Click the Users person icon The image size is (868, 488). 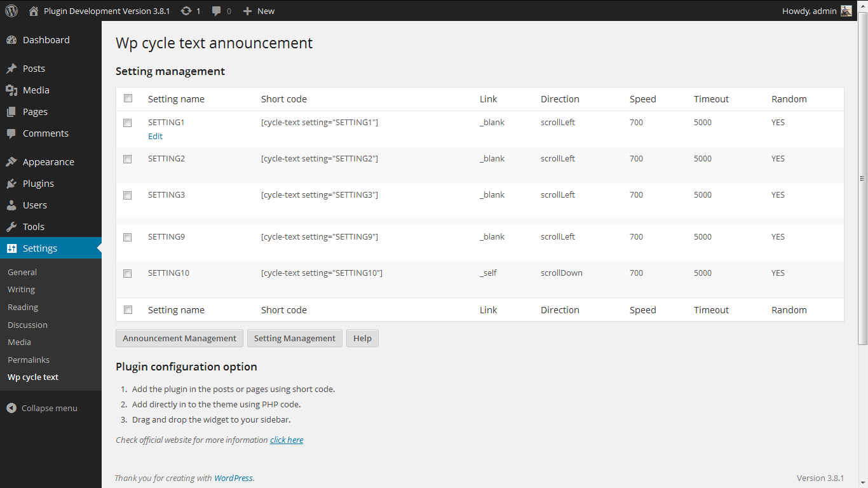click(x=11, y=205)
